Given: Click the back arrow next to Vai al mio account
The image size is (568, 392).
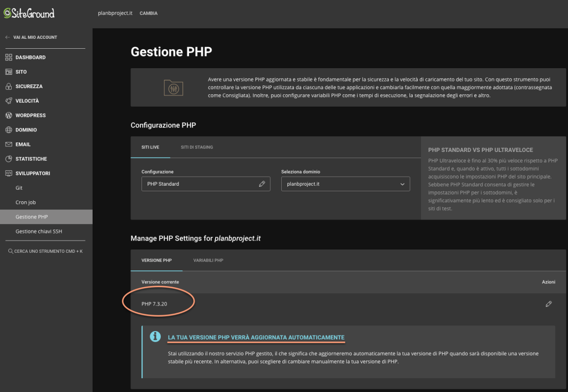Looking at the screenshot, I should [8, 37].
